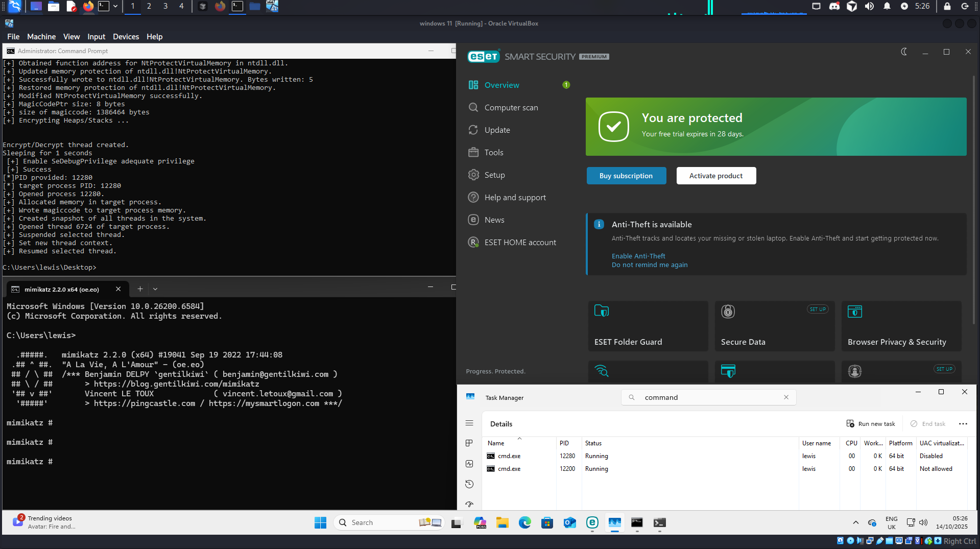
Task: Click the ESET Folder Guard tile
Action: 648,326
